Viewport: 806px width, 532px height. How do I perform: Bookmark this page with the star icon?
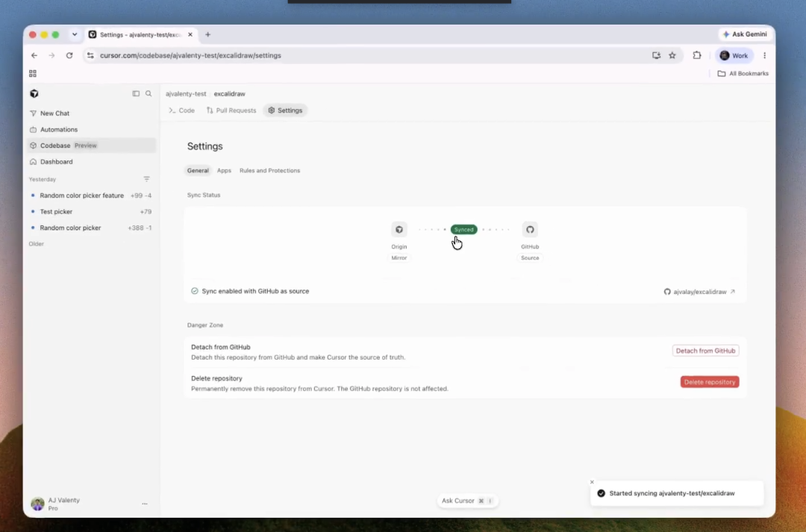[x=672, y=55]
